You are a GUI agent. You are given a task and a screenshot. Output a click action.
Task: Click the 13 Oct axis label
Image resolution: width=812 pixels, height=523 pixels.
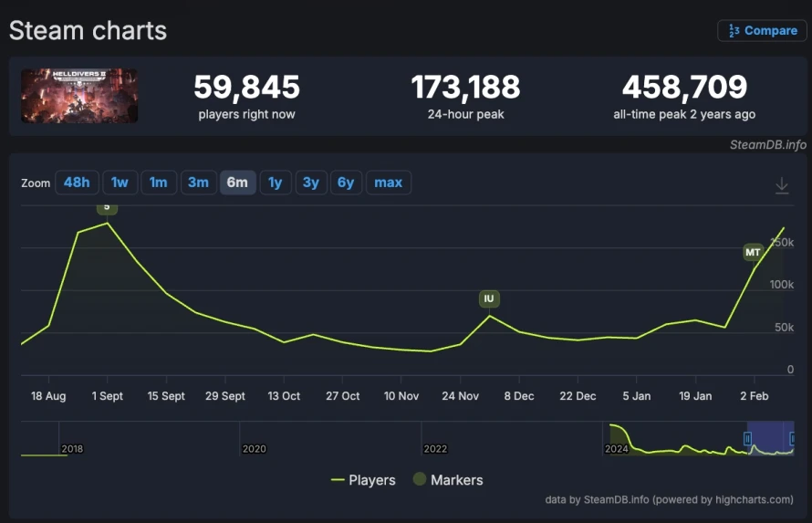point(284,396)
